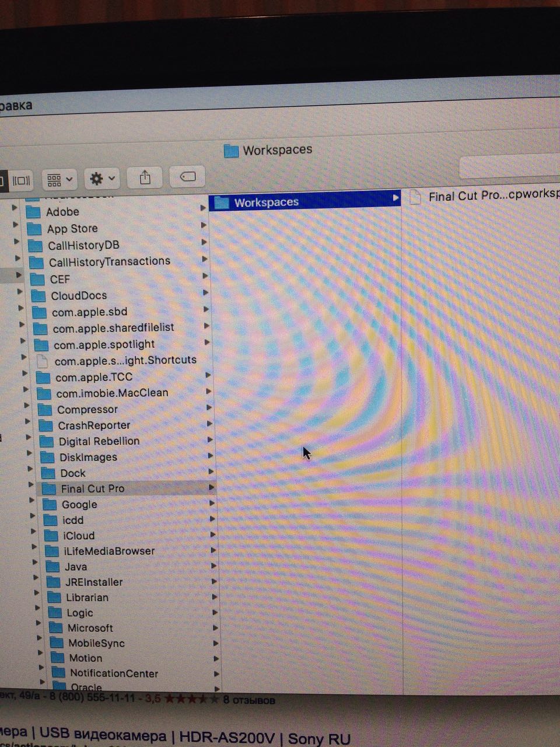Click the Dock folder icon
Image resolution: width=560 pixels, height=747 pixels.
[49, 473]
